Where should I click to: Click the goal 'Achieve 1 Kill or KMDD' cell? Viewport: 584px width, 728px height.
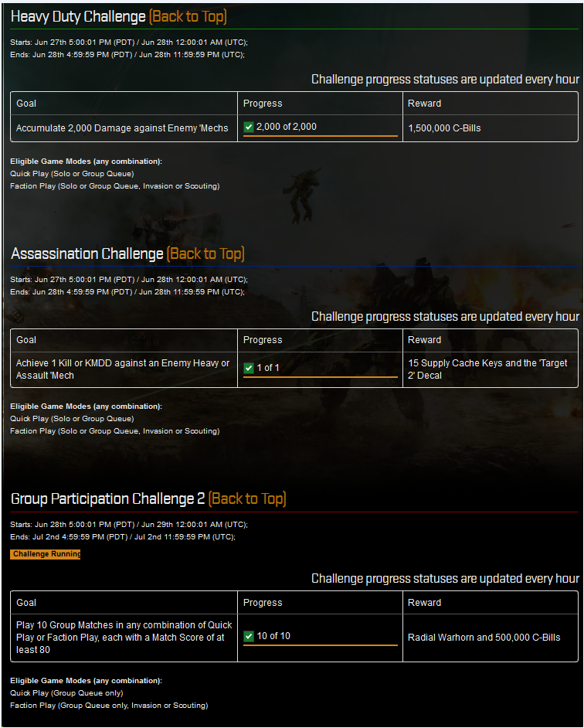124,369
